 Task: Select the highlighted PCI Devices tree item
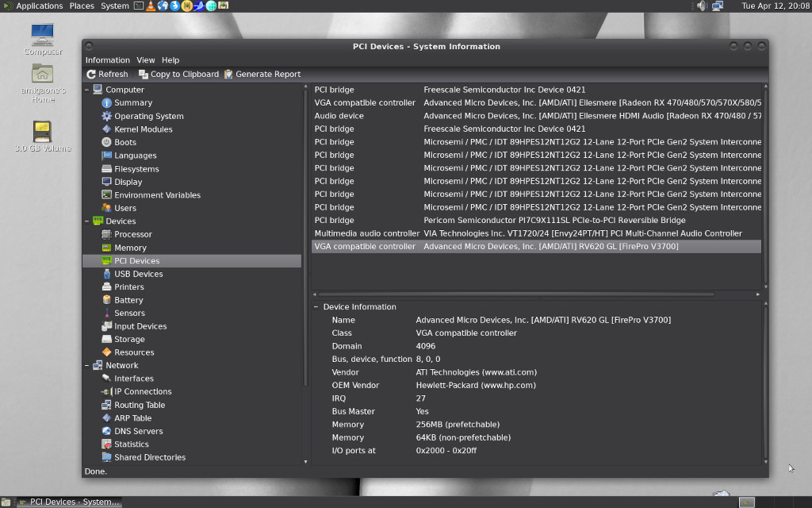(x=192, y=260)
